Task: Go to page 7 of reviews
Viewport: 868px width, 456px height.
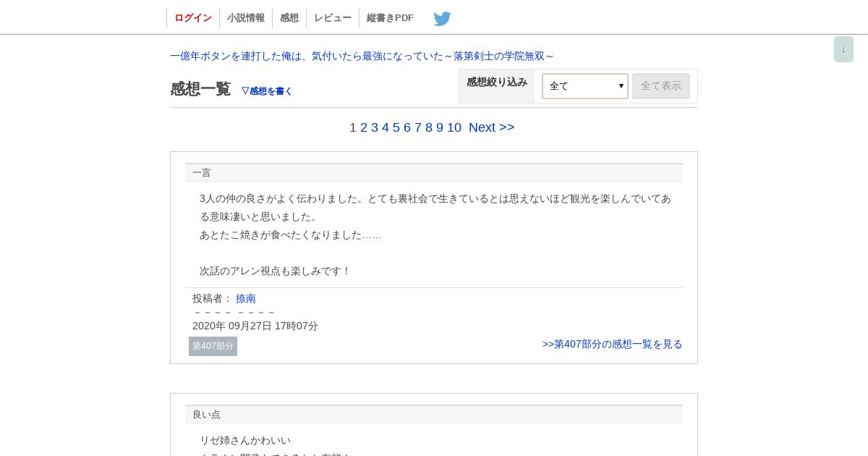Action: click(x=418, y=127)
